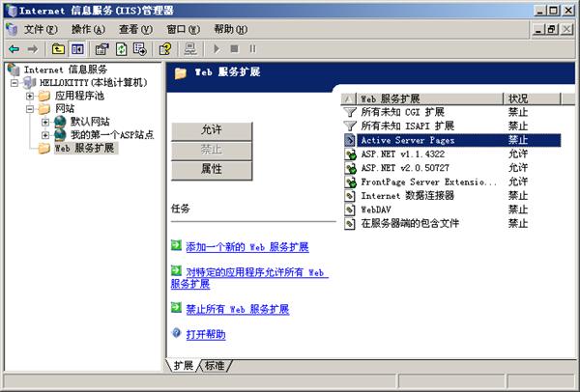Select the Active Server Pages list row
This screenshot has height=392, width=580.
pos(452,140)
